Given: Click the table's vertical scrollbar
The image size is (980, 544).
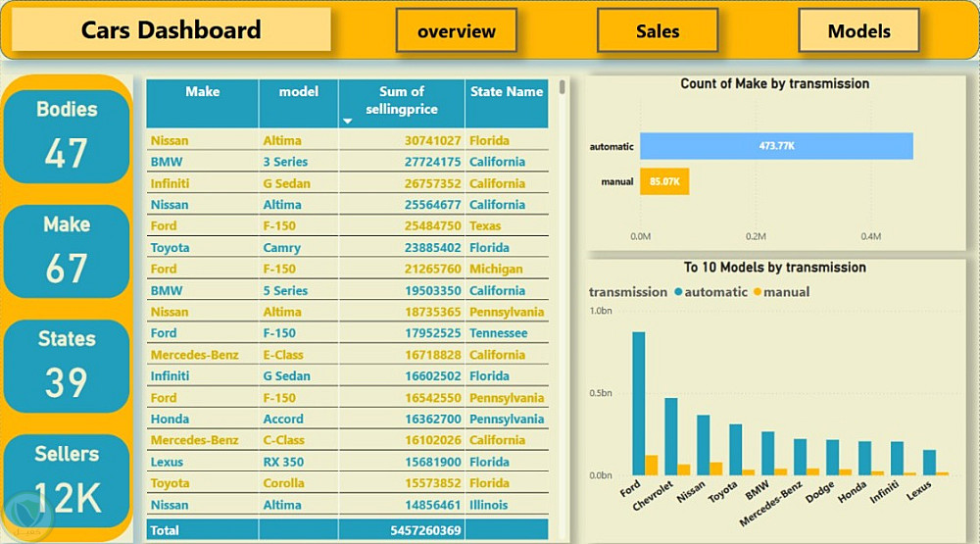Looking at the screenshot, I should (x=563, y=87).
